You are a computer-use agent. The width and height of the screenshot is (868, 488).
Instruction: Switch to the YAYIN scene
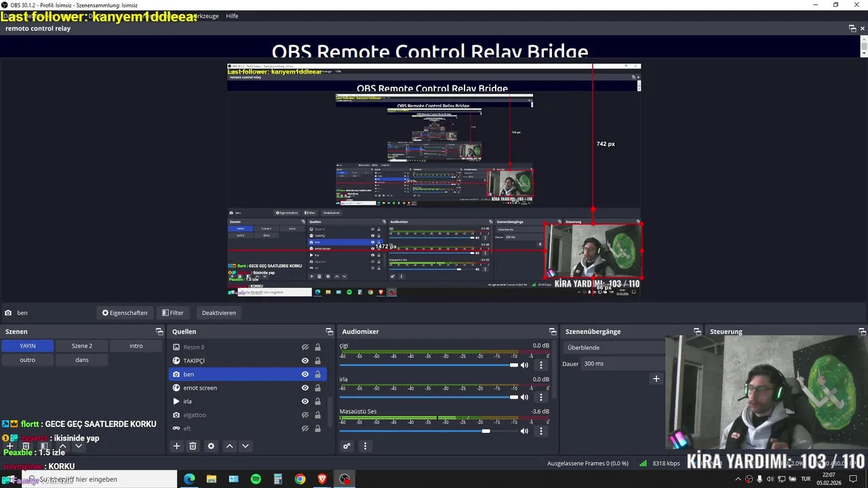27,346
